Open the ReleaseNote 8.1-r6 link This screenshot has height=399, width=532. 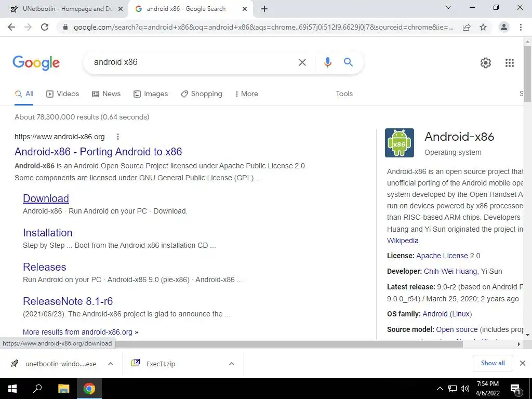[68, 301]
